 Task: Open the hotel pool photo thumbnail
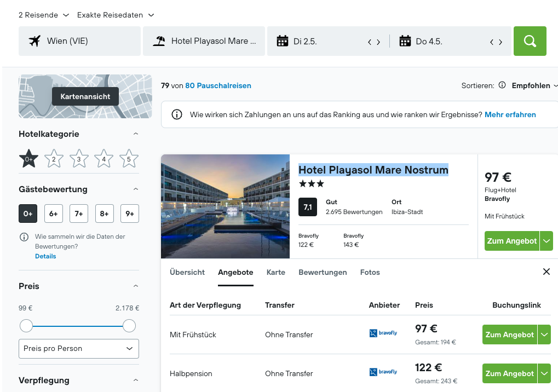(225, 206)
